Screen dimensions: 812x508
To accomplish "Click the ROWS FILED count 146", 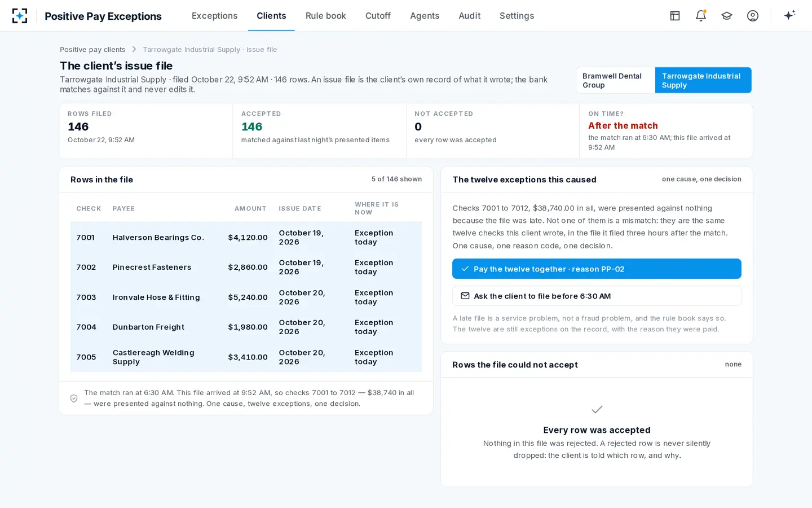I will [78, 126].
